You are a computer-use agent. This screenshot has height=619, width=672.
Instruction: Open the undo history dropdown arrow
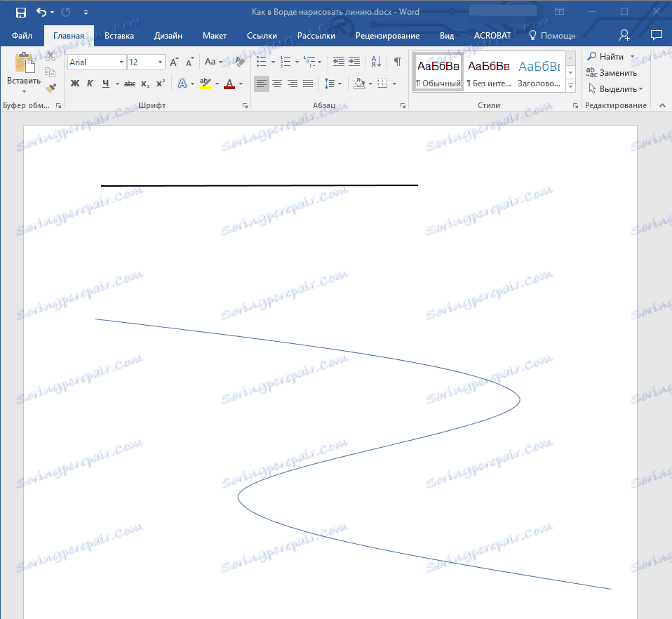(53, 13)
